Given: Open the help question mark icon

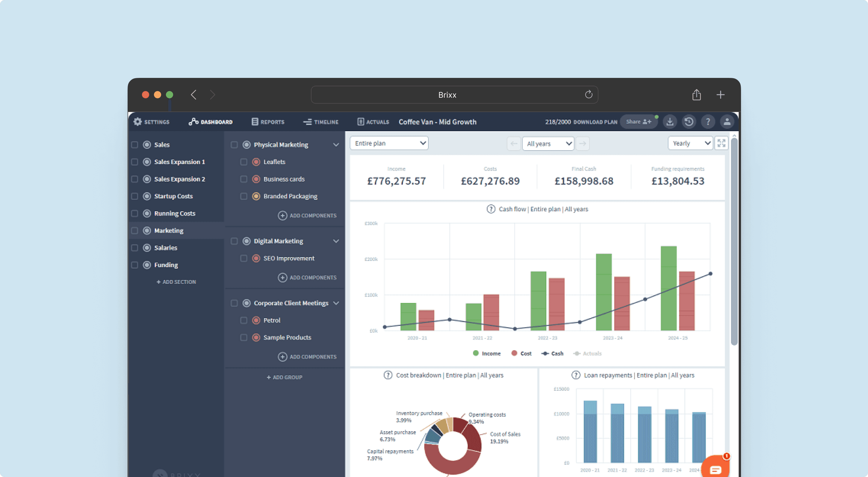Looking at the screenshot, I should pos(708,122).
